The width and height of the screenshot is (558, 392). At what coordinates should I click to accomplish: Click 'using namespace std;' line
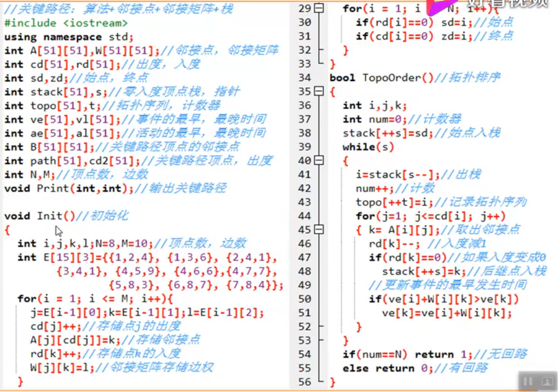click(x=69, y=37)
